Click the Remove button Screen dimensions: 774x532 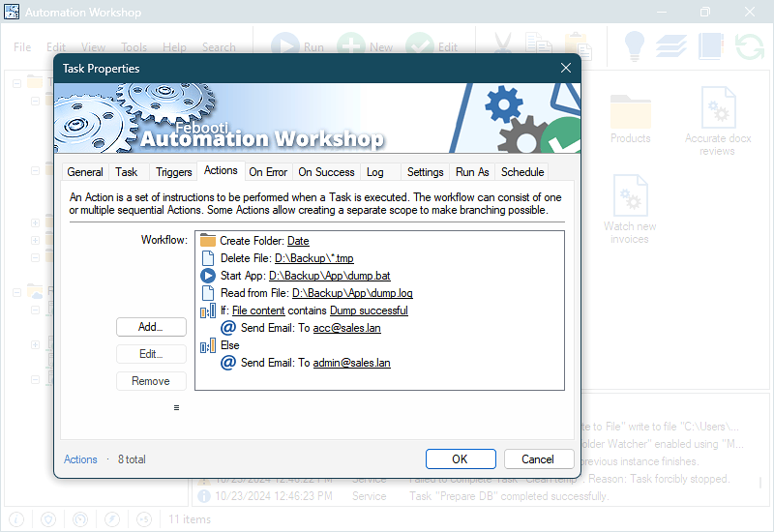tap(151, 381)
